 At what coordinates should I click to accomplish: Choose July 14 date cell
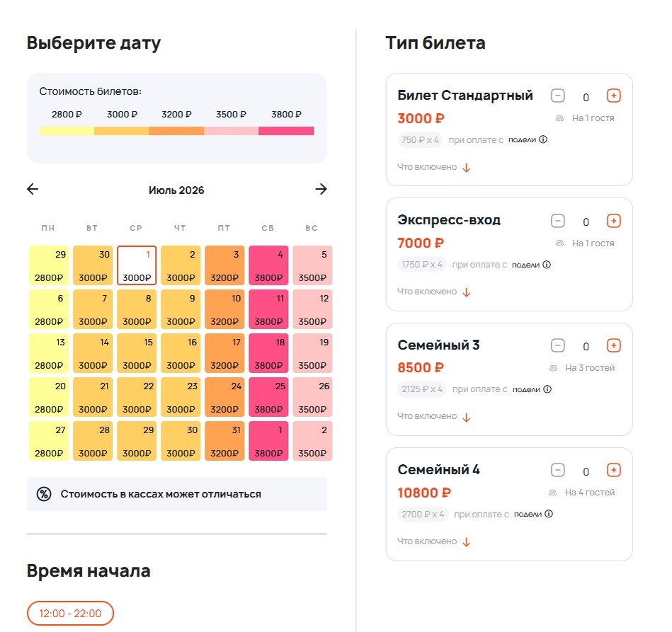[x=93, y=353]
